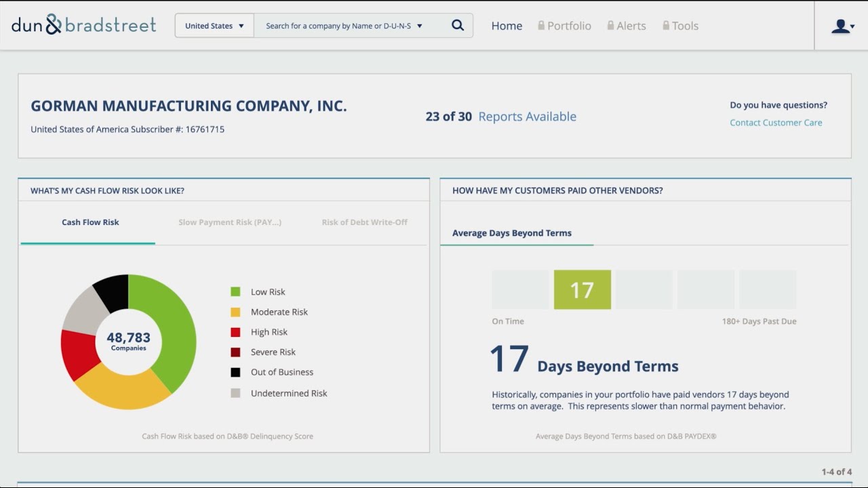Click the yellow Moderate Risk legend swatch
The image size is (868, 488).
(235, 312)
